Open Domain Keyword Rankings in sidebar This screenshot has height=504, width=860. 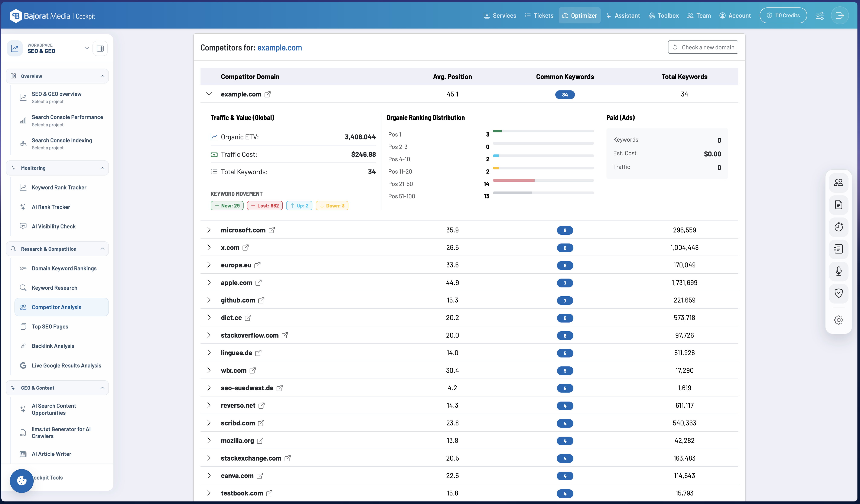[61, 268]
